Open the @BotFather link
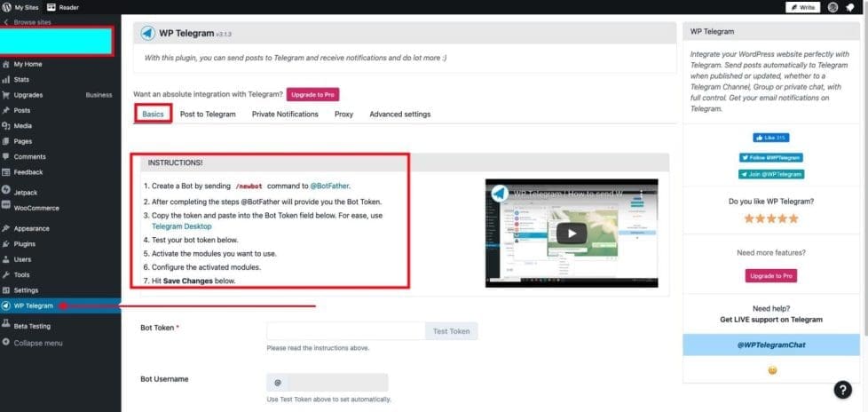 tap(329, 186)
